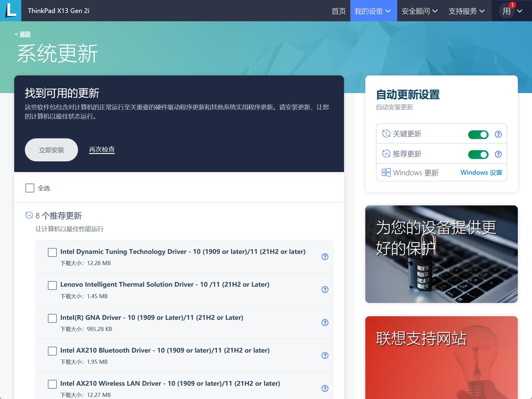The width and height of the screenshot is (532, 399).
Task: Open help for 推荐更新 setting
Action: pyautogui.click(x=498, y=154)
